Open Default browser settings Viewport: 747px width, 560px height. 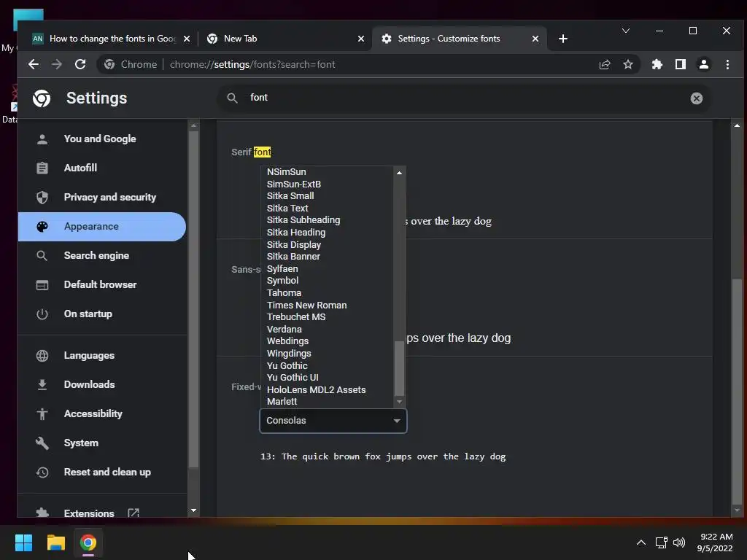102,285
